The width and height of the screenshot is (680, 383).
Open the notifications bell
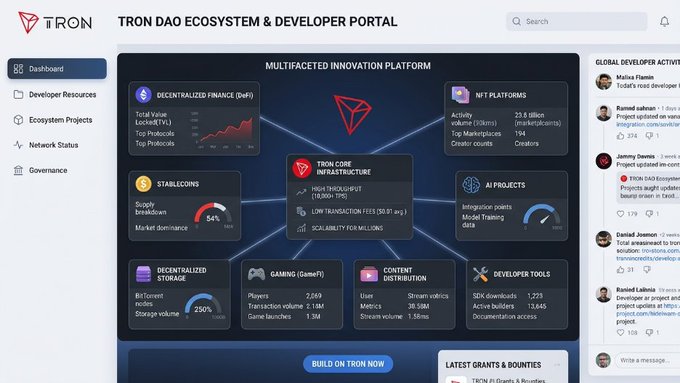point(664,21)
